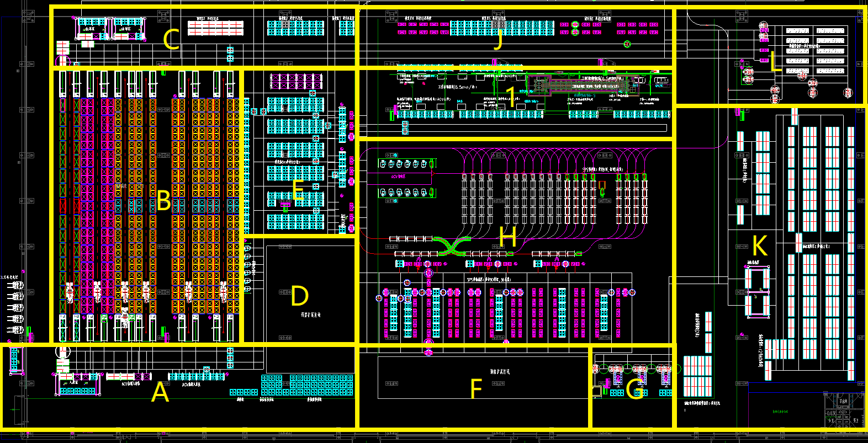Screen dimensions: 868x443
Task: Select the yellow number 1 zone label
Action: pos(511,98)
